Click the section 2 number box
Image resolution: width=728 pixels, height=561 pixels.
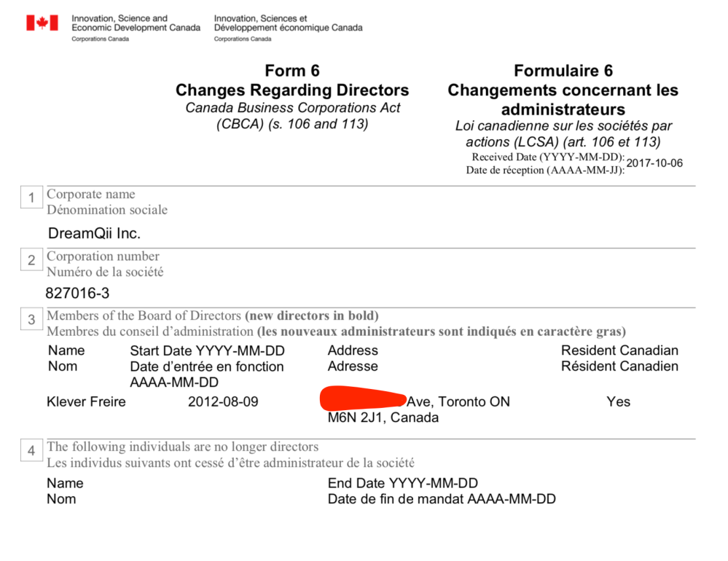[31, 260]
